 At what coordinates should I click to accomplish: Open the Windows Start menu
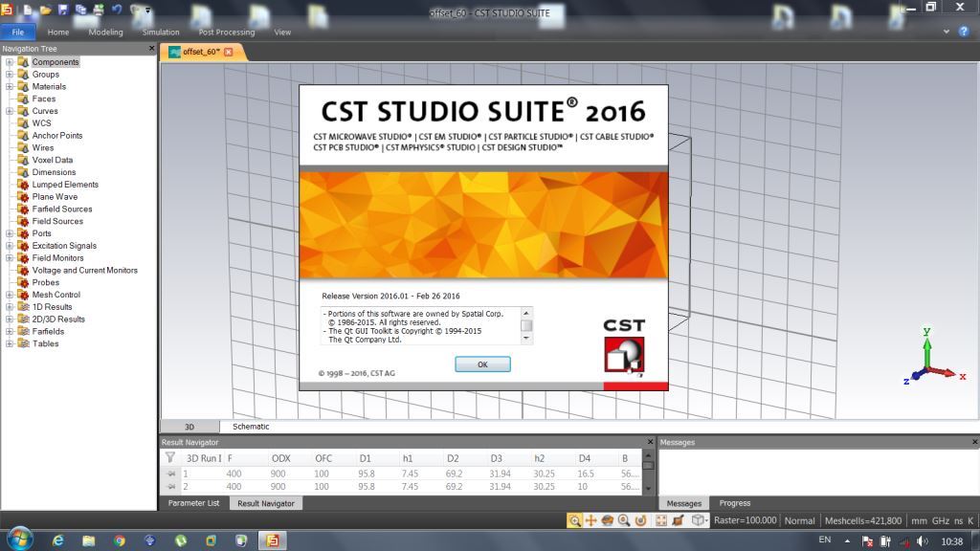pyautogui.click(x=19, y=540)
